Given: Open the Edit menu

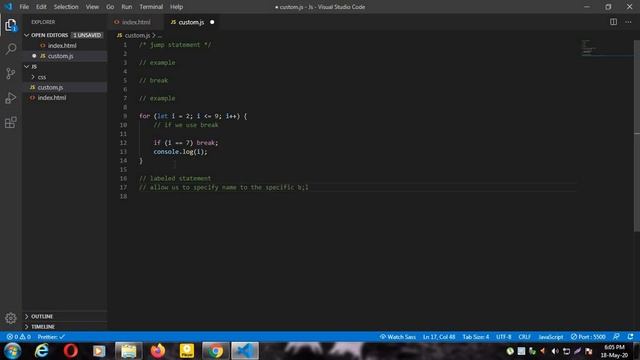Looking at the screenshot, I should pos(41,7).
